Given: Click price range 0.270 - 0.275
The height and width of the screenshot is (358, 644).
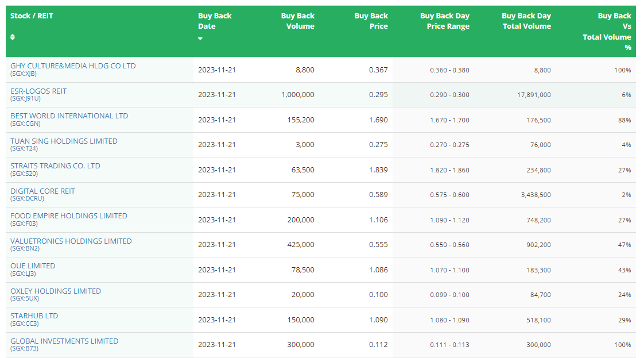Looking at the screenshot, I should (450, 145).
